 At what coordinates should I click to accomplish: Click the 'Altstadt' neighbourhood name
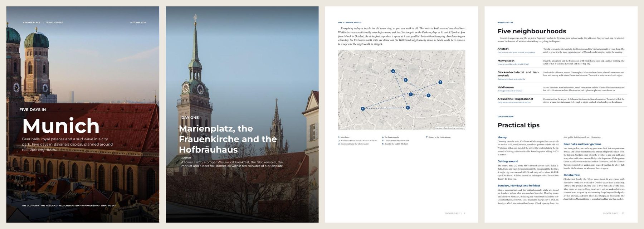503,49
